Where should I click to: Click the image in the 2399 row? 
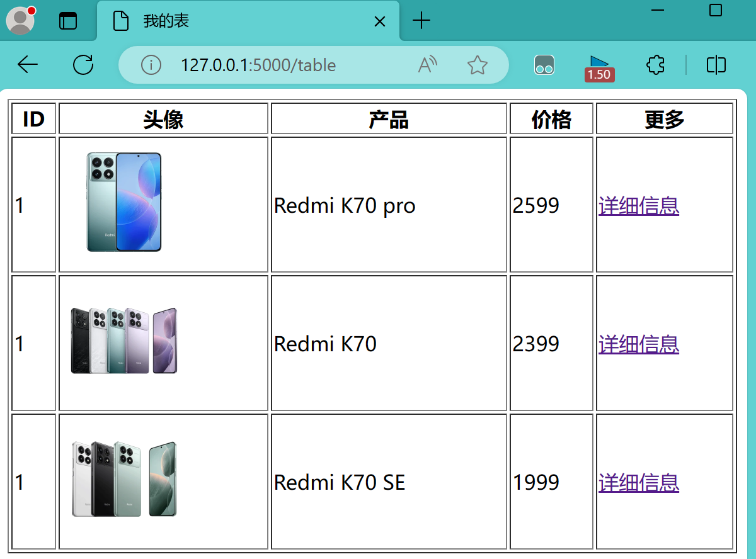[124, 341]
